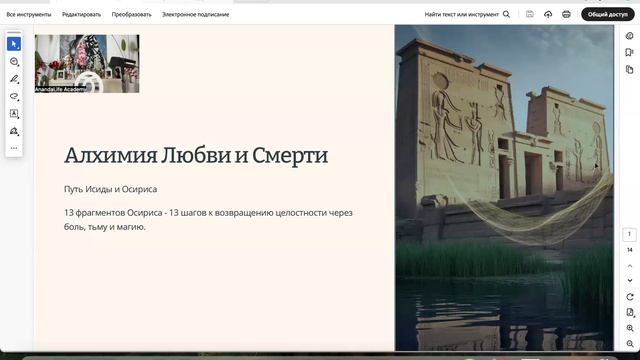Open the AI assistant panel icon
The width and height of the screenshot is (640, 360).
point(629,36)
